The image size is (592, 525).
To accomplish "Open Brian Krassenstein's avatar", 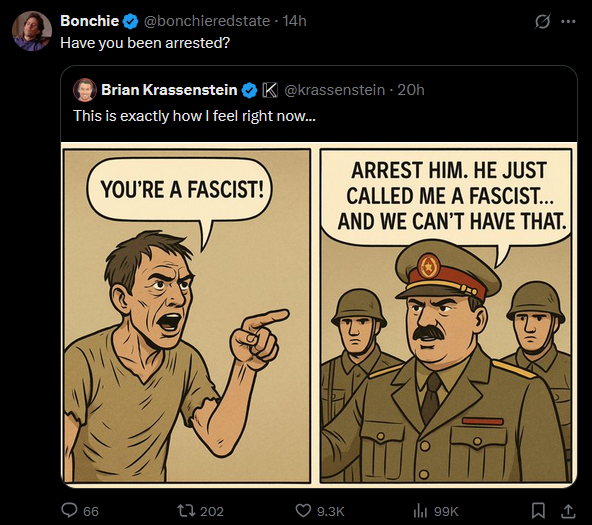I will [x=85, y=90].
